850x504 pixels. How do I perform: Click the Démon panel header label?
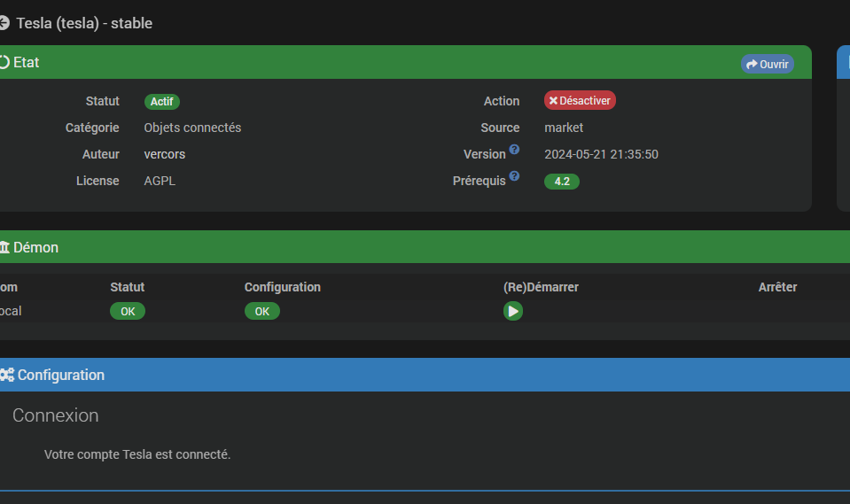(35, 248)
